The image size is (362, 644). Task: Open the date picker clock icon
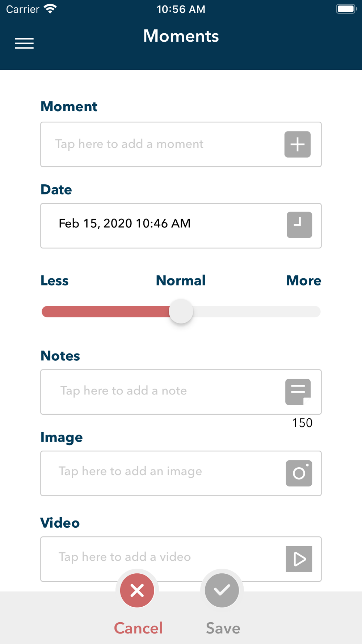(x=299, y=225)
